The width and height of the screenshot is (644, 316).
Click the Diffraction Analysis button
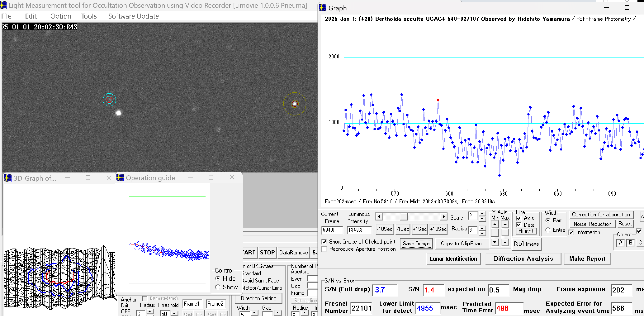click(x=523, y=259)
